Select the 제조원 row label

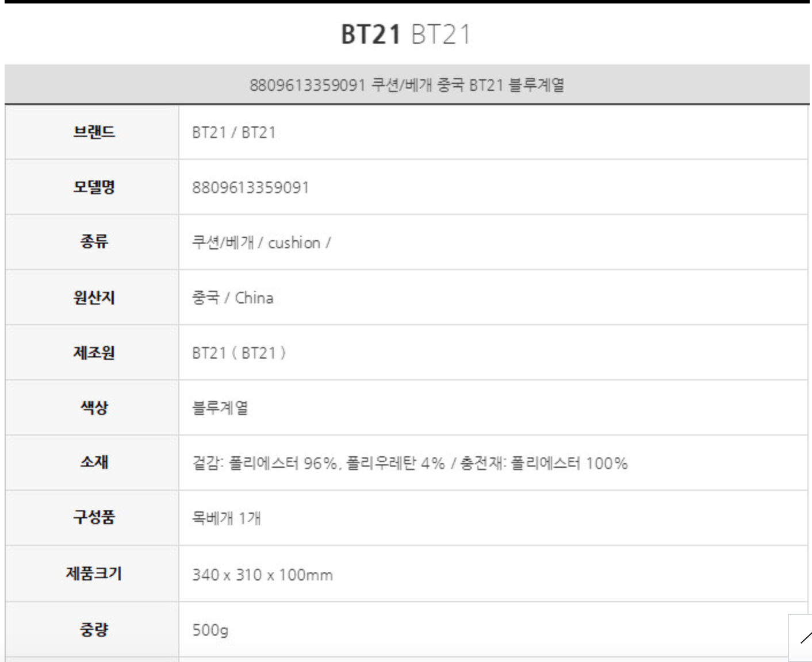[x=94, y=353]
